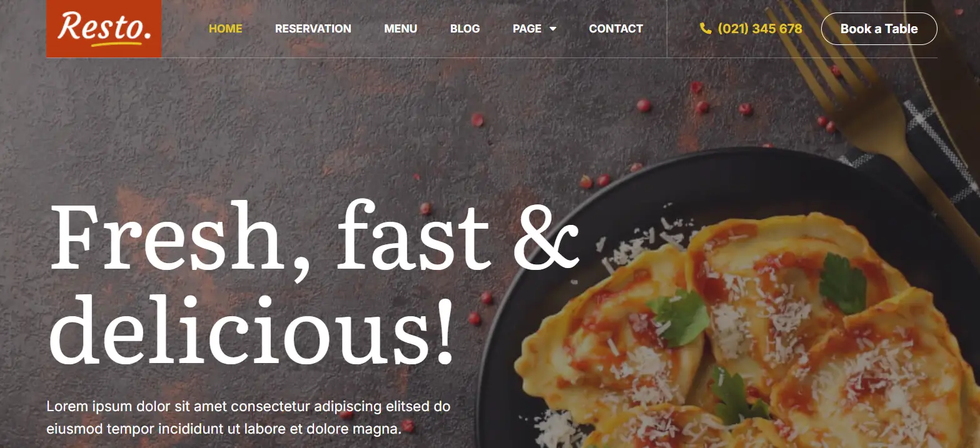
Task: Click the word "delicious!" in the headline
Action: [x=250, y=329]
